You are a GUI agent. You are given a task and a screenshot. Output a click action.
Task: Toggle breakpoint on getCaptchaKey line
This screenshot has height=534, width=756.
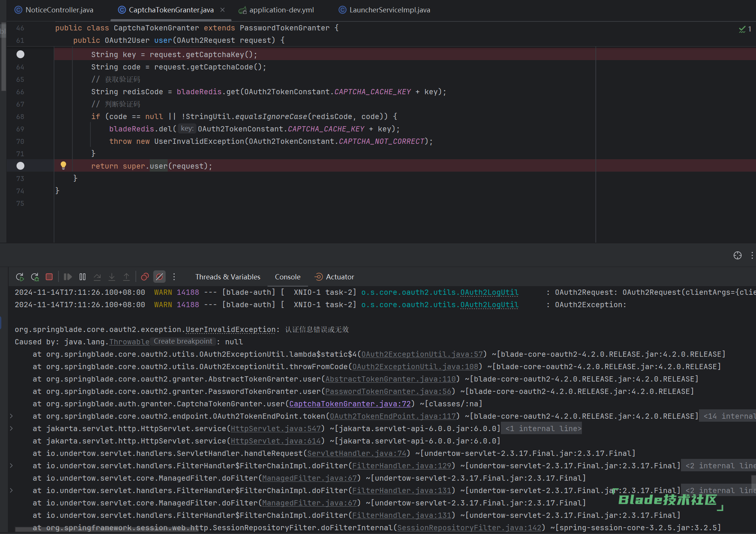click(x=21, y=54)
